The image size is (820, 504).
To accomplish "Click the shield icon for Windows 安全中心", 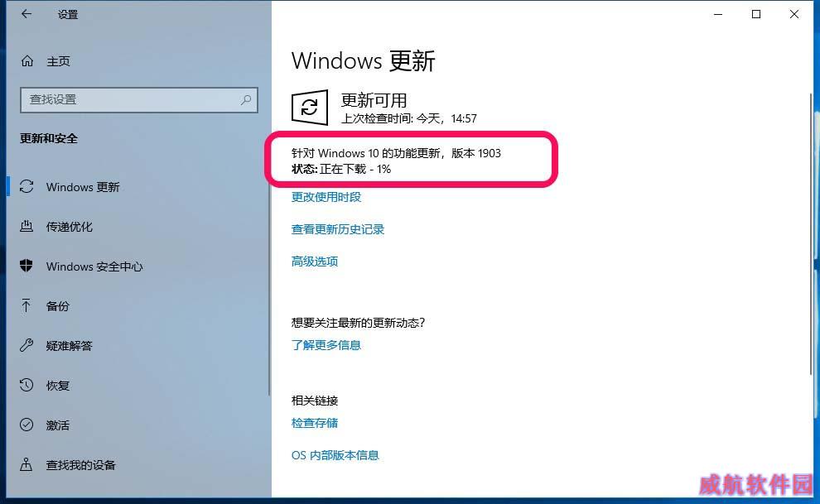I will tap(27, 266).
